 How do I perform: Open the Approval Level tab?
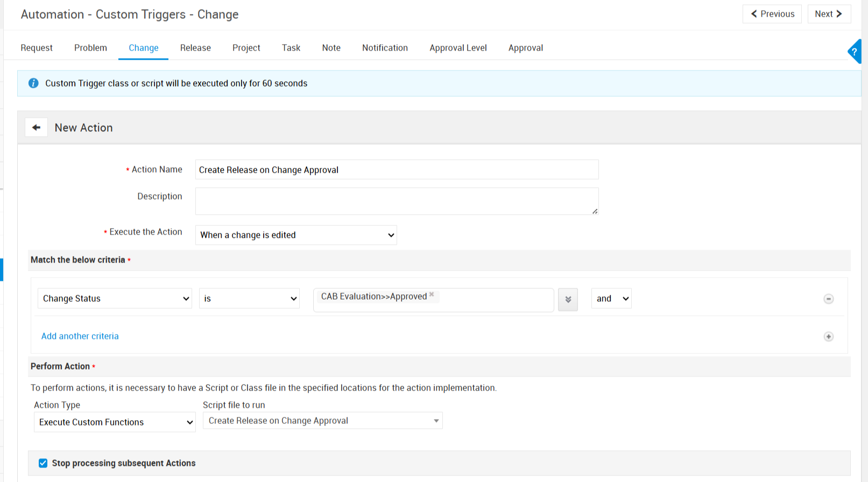[x=458, y=48]
